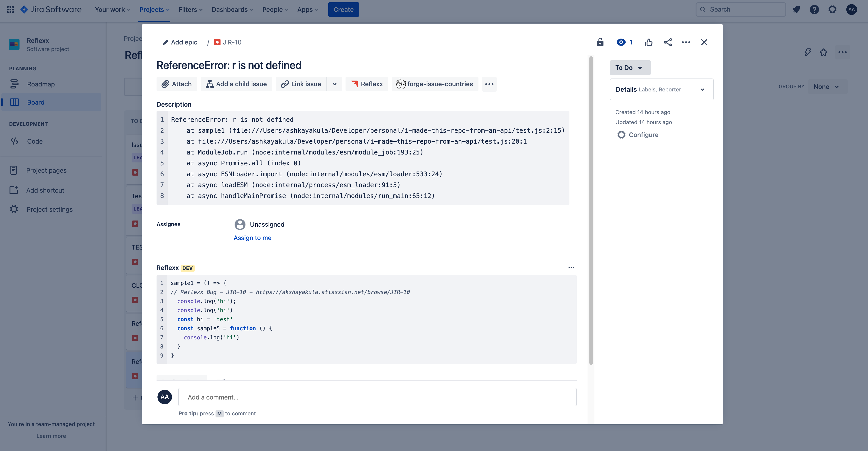Open the Dashboards menu
The image size is (868, 451).
(232, 10)
